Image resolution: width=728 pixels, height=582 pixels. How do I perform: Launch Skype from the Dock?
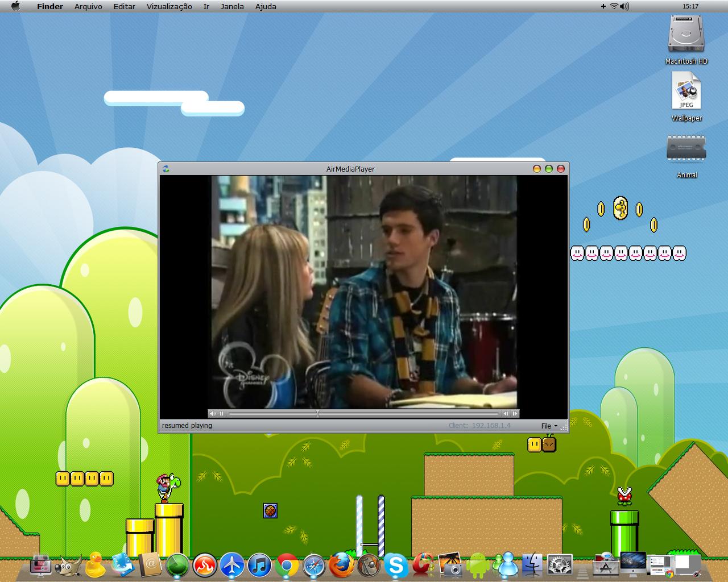[396, 566]
